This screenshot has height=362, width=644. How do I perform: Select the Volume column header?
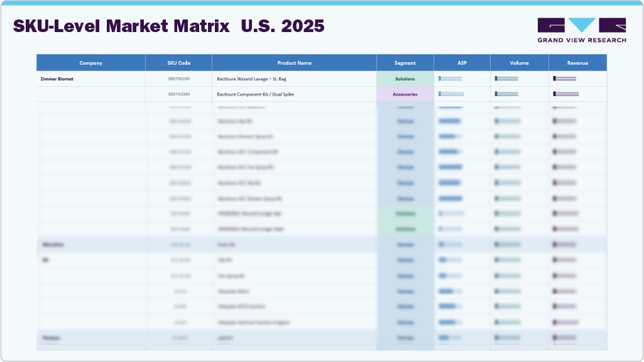tap(519, 63)
